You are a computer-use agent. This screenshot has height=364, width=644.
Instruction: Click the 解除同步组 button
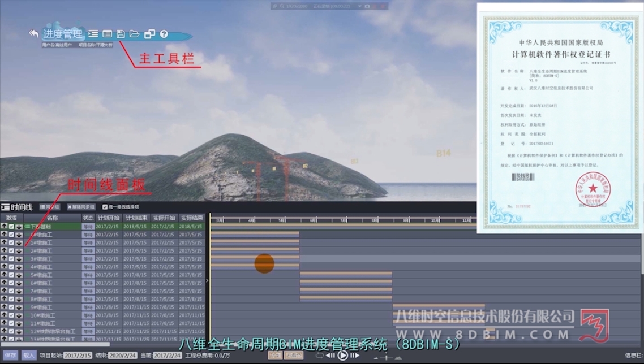point(81,207)
